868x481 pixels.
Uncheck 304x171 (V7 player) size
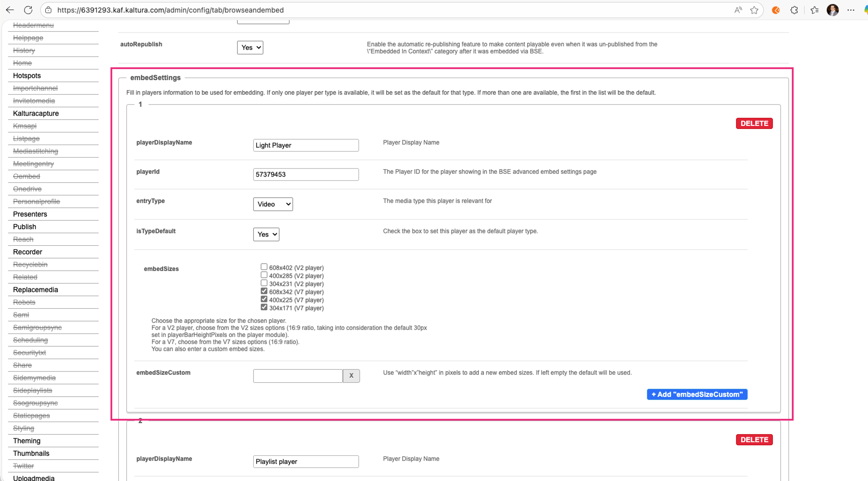[264, 307]
